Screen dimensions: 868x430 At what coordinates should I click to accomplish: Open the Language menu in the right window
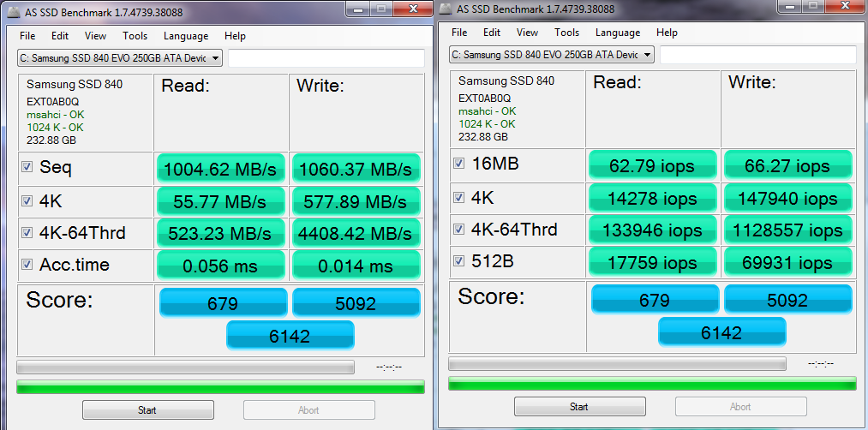[618, 33]
